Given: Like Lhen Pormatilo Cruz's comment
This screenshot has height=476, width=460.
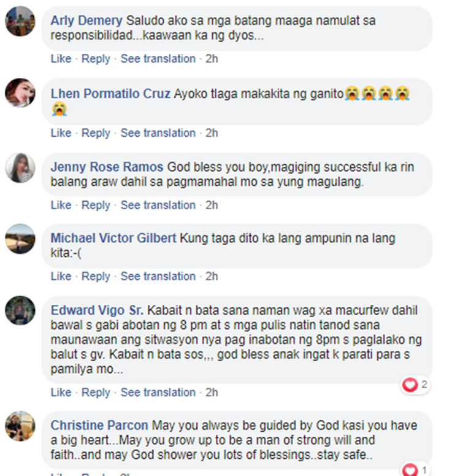Looking at the screenshot, I should coord(61,133).
